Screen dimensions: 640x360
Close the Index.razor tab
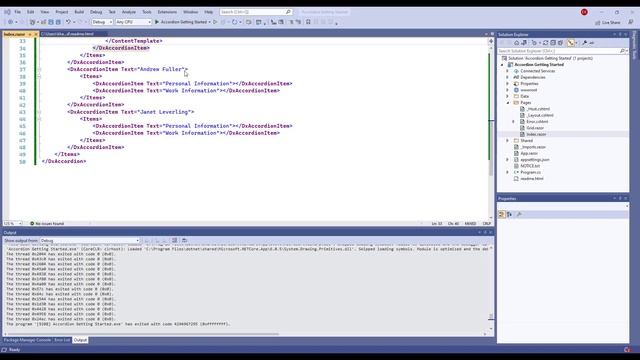tap(36, 34)
